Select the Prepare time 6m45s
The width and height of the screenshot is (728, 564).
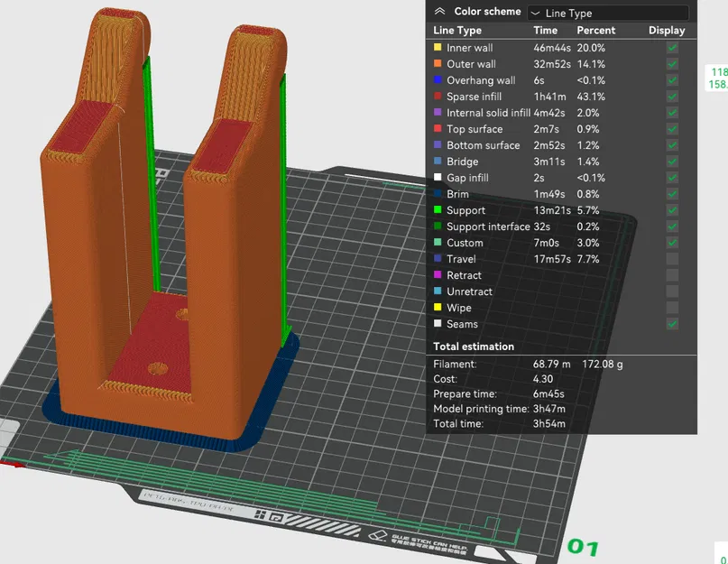[x=548, y=394]
